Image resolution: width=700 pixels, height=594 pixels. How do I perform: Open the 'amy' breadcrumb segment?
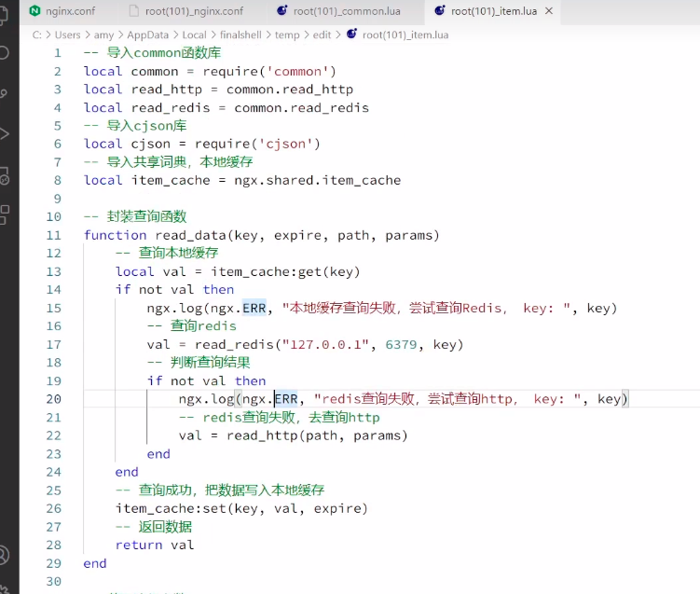tap(103, 35)
